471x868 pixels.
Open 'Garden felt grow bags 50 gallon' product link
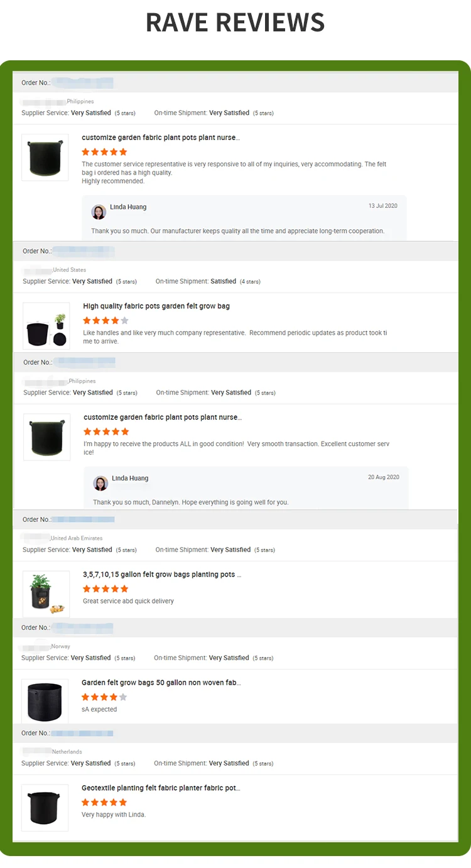(x=161, y=683)
